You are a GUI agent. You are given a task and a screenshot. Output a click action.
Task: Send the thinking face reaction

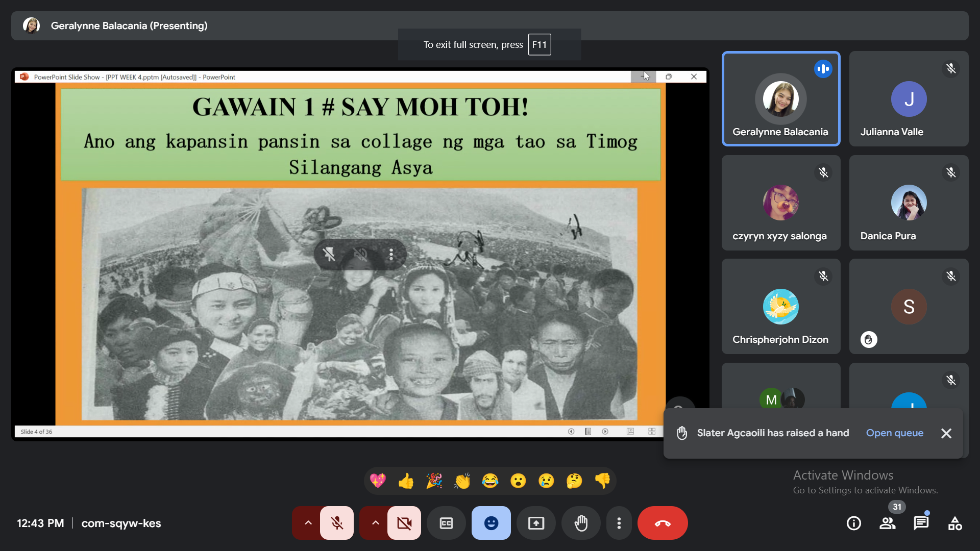tap(574, 481)
